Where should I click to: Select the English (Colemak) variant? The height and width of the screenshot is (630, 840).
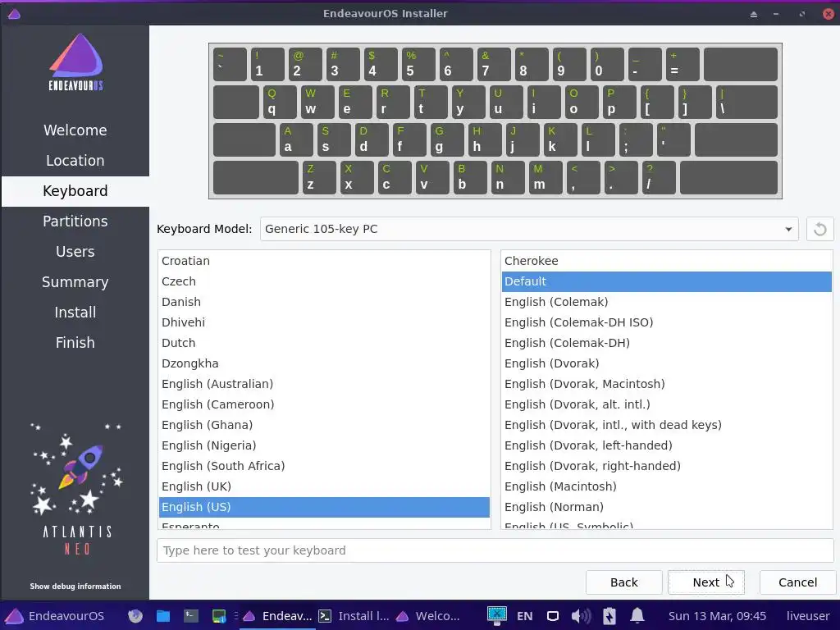click(x=666, y=302)
